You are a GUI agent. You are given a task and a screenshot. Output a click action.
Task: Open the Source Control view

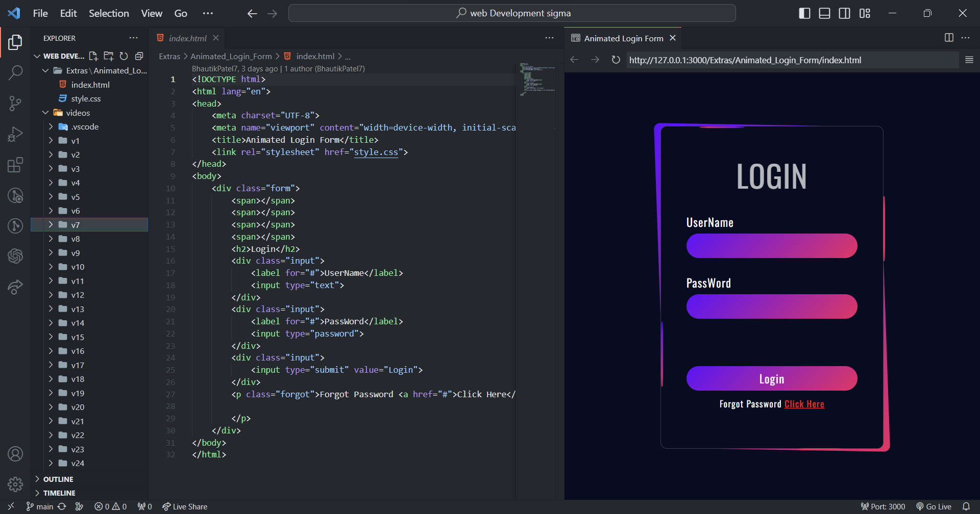(x=15, y=104)
